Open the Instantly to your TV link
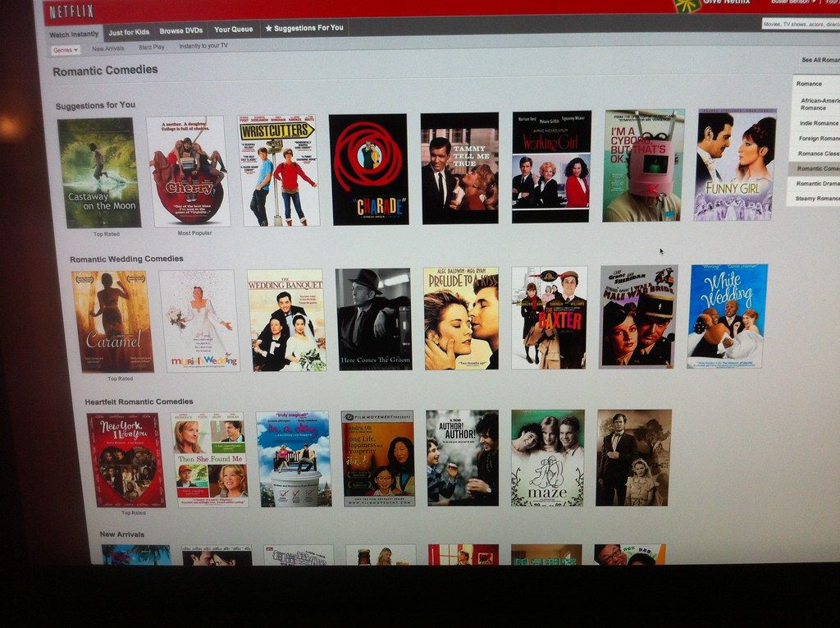 click(x=203, y=46)
